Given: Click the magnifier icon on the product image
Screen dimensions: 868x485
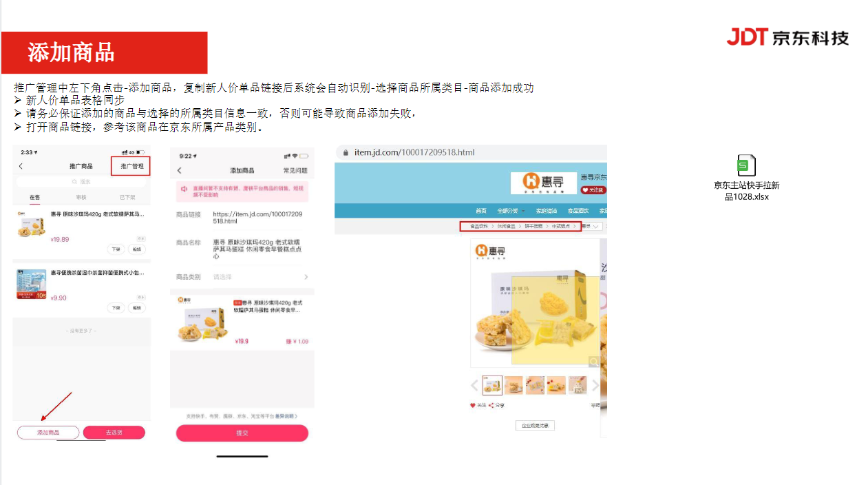Looking at the screenshot, I should tap(593, 361).
